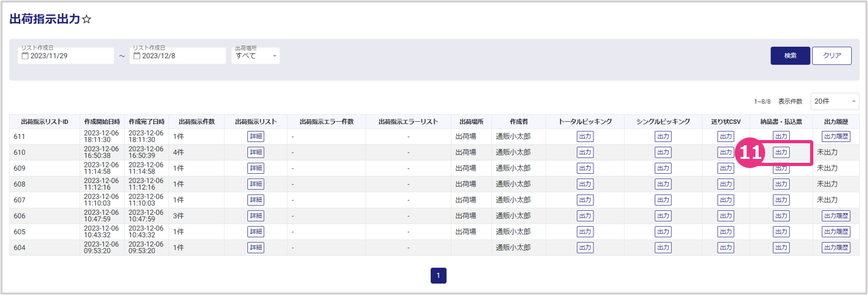Click the 作成開始日時 column header
Screen dimensions: 868x295
tap(102, 121)
